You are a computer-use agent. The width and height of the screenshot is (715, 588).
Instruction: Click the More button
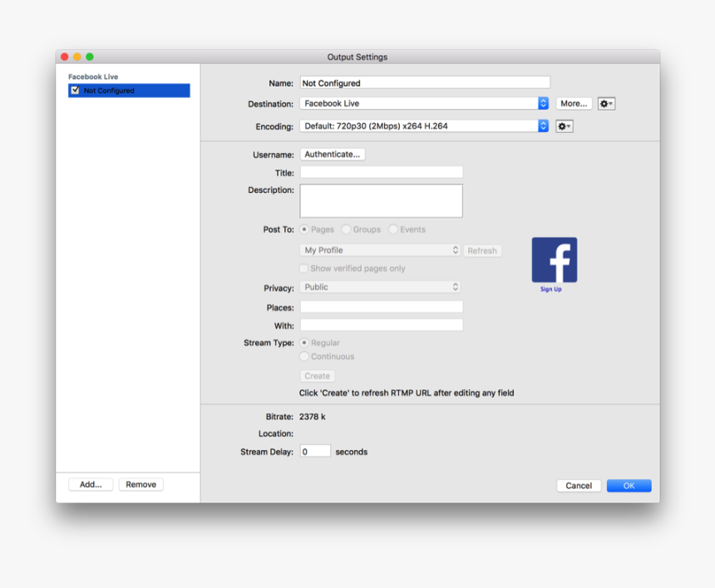(x=574, y=104)
